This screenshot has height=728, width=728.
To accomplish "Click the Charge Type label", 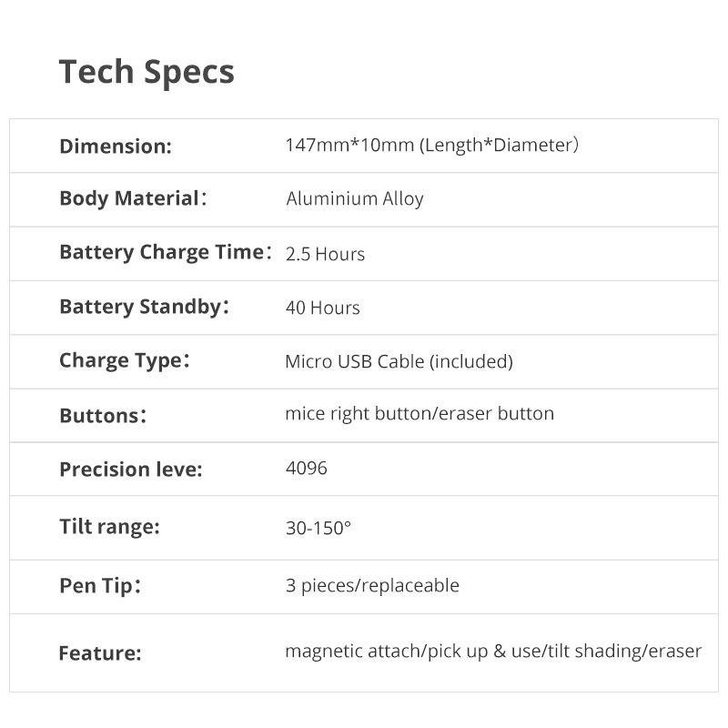I will pos(125,360).
